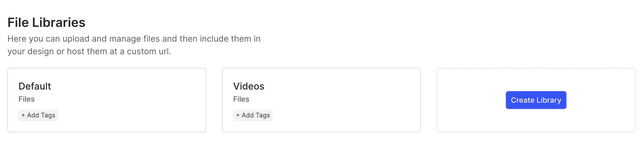Click the word "Tags" in Default's tag button
This screenshot has height=158, width=644.
48,115
